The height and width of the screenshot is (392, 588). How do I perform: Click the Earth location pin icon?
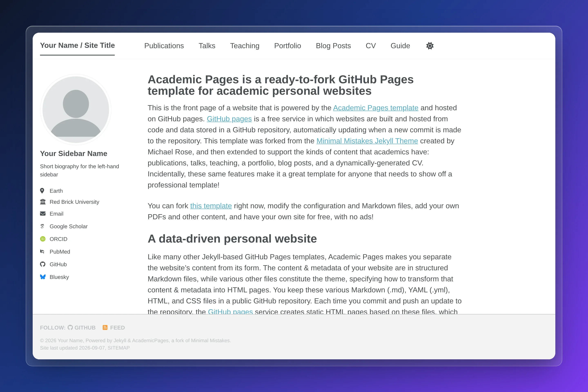pos(42,191)
